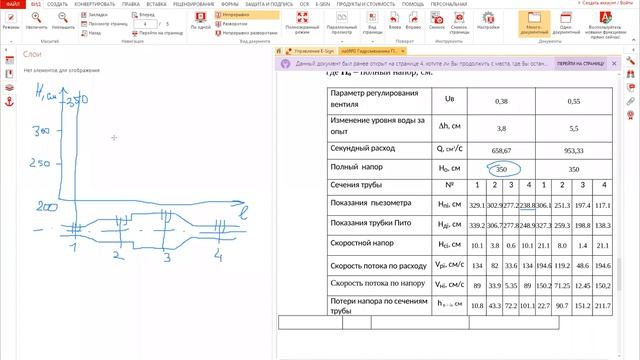This screenshot has height=360, width=640.
Task: Open the signatures seal in right sidebar
Action: click(631, 115)
